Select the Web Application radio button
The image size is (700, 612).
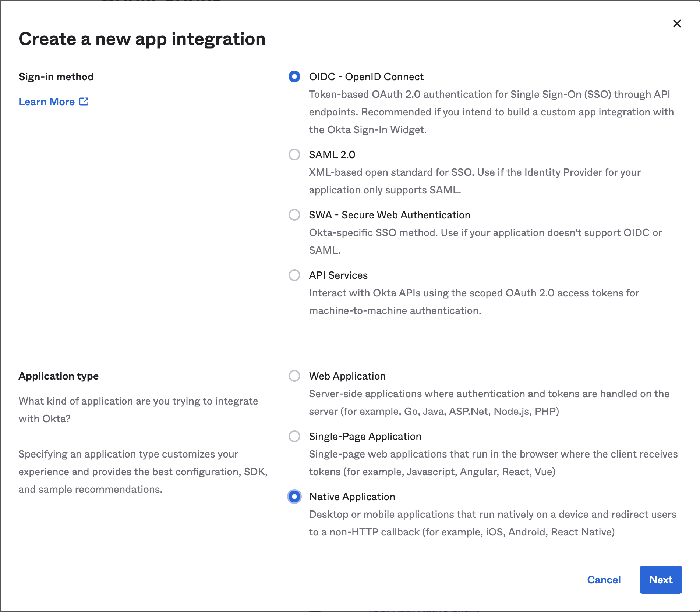(294, 376)
